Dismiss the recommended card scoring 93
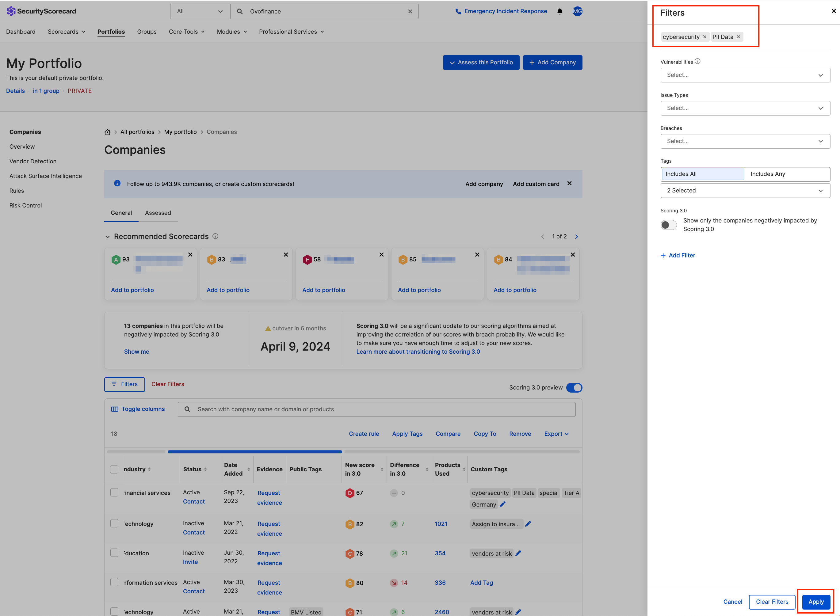The height and width of the screenshot is (616, 840). click(x=190, y=255)
